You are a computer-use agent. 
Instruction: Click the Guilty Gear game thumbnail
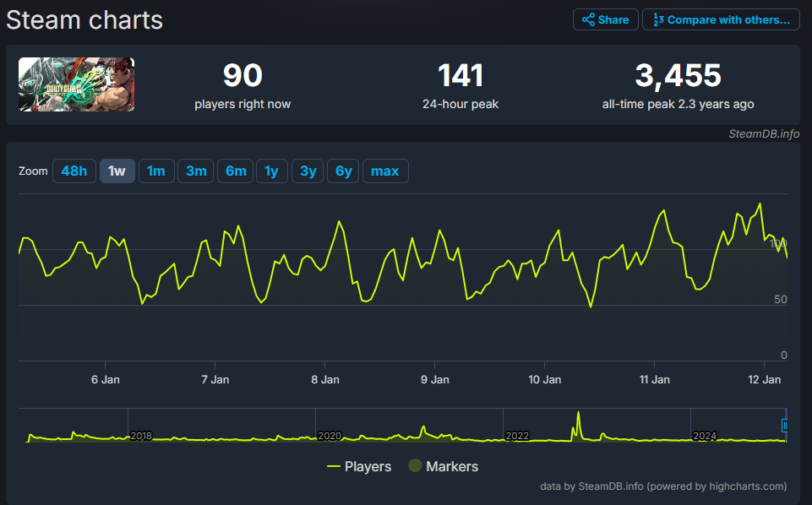tap(76, 84)
